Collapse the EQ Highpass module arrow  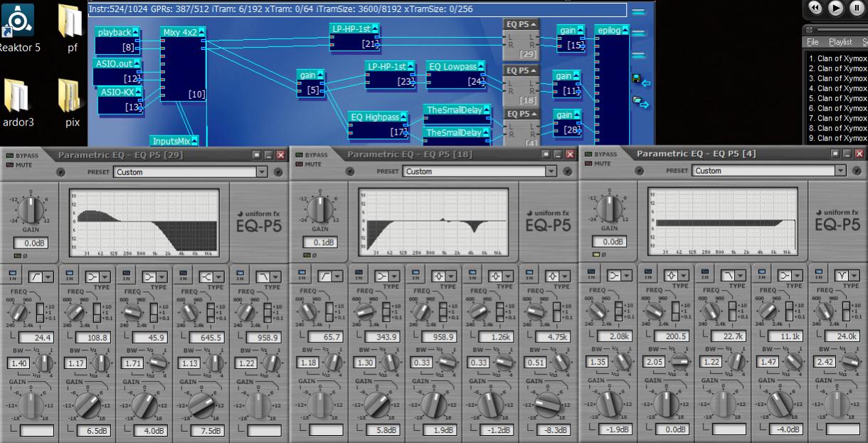[404, 117]
